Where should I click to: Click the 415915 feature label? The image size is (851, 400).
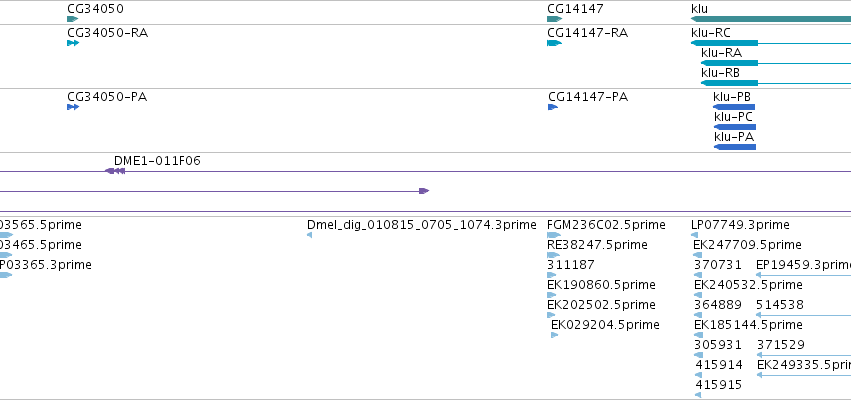click(x=719, y=385)
